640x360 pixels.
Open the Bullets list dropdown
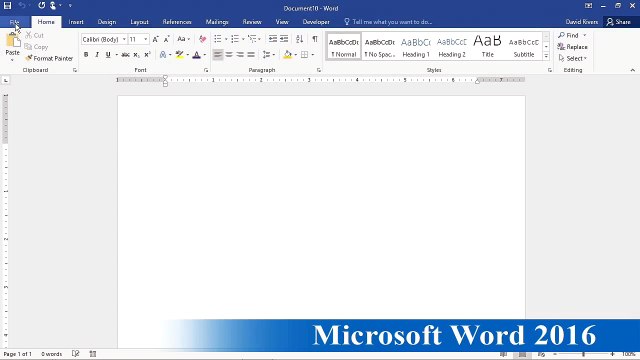[226, 39]
